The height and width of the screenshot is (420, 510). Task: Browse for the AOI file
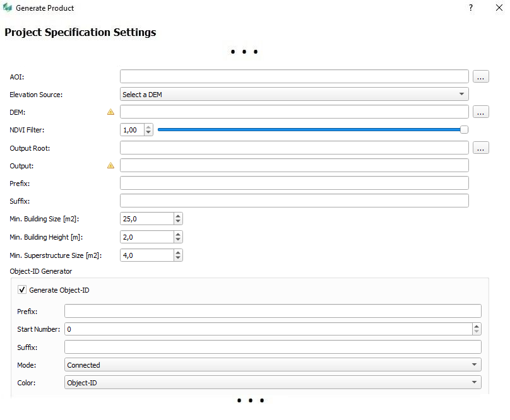click(481, 77)
